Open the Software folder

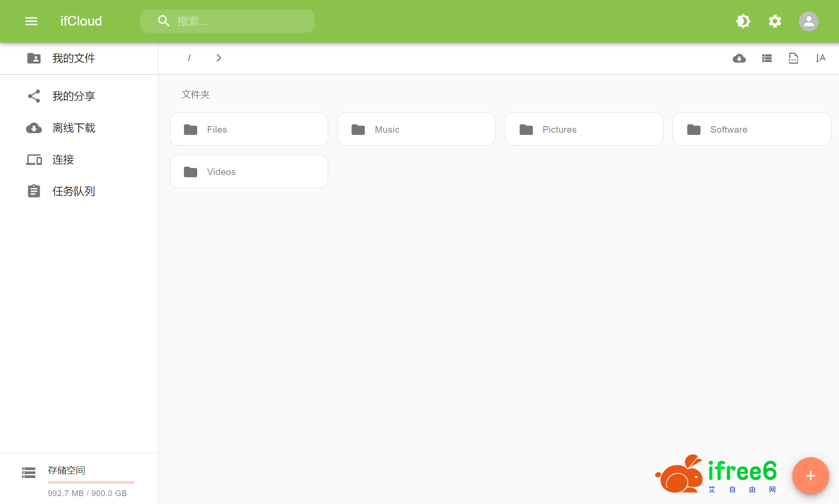click(x=751, y=129)
